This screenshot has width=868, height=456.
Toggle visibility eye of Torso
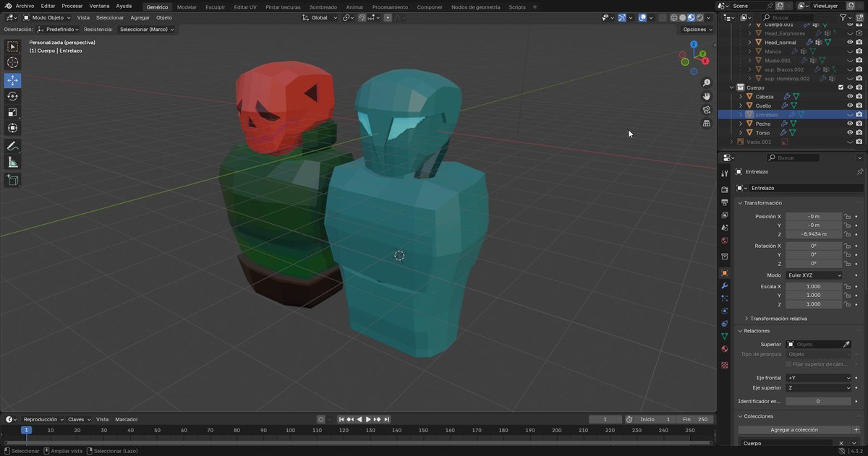[x=850, y=133]
